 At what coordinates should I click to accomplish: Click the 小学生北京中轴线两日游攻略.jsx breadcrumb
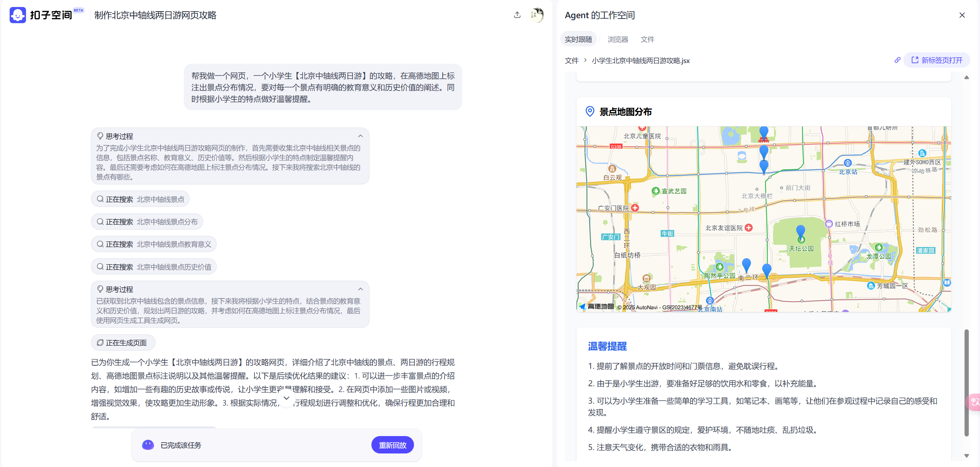[641, 61]
